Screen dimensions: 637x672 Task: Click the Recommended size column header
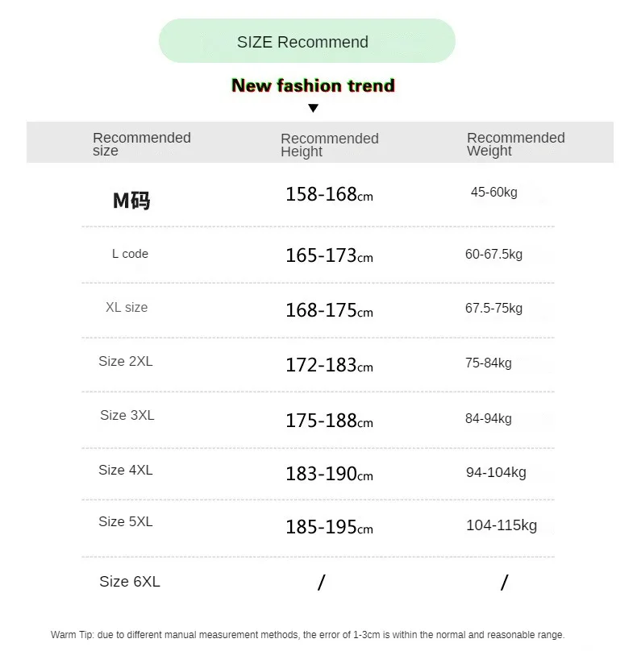142,144
